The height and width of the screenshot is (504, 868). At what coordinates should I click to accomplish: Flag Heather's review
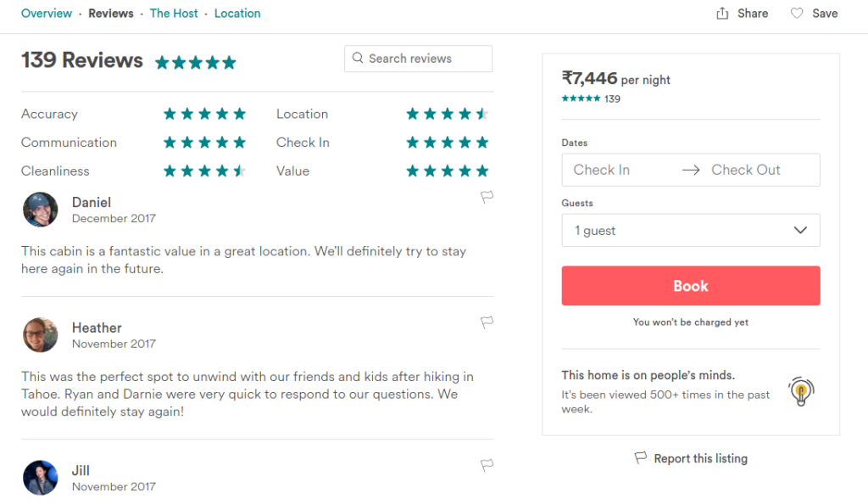487,322
